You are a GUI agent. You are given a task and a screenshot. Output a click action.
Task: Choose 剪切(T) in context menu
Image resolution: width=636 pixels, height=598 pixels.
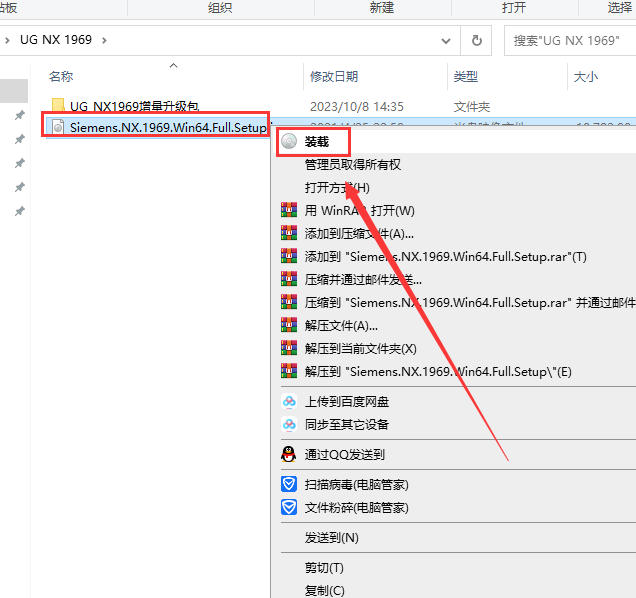click(324, 568)
